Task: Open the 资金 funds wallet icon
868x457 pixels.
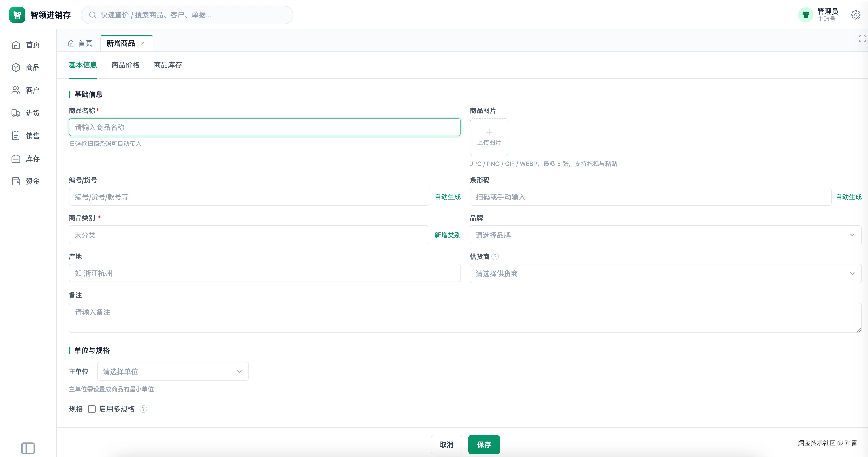Action: [16, 181]
